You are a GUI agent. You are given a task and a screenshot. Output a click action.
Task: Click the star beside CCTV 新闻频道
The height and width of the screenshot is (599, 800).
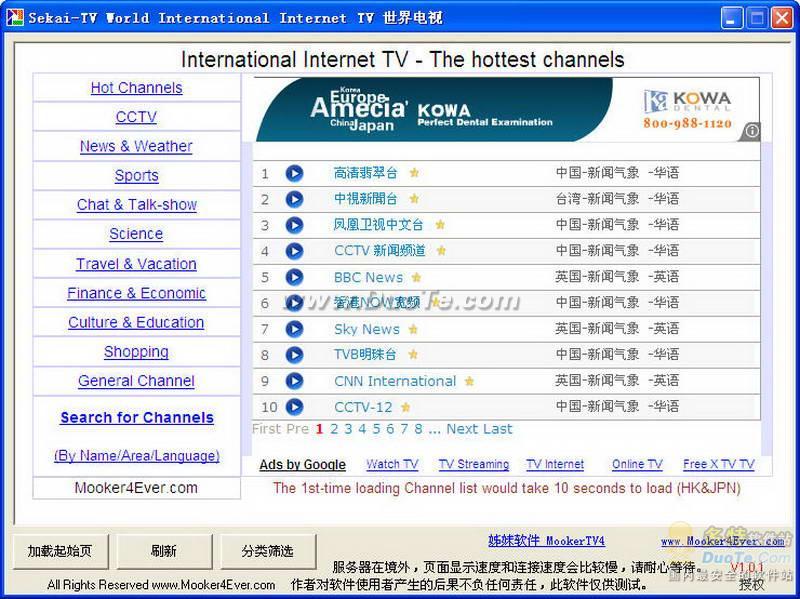point(441,251)
